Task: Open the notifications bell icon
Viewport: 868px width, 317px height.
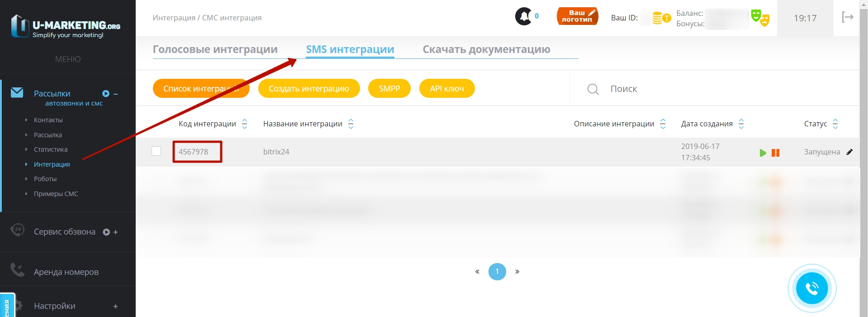Action: pos(524,17)
